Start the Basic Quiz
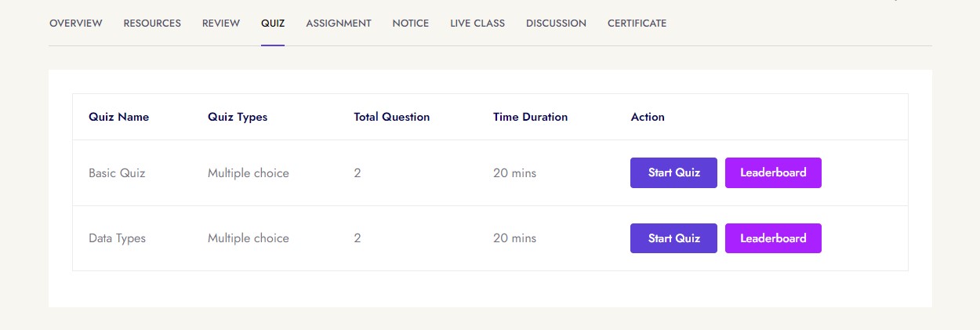This screenshot has width=980, height=330. click(x=673, y=172)
